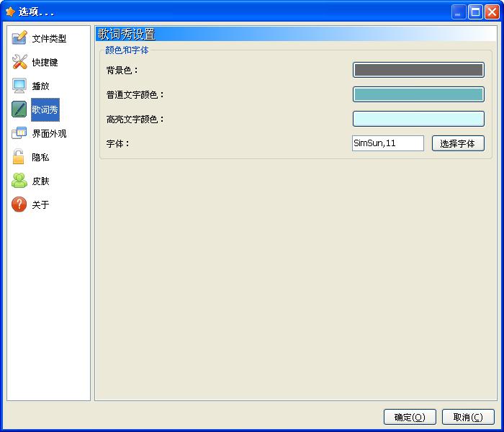Minimize the 选项 dialog window
The width and height of the screenshot is (504, 432).
(459, 12)
